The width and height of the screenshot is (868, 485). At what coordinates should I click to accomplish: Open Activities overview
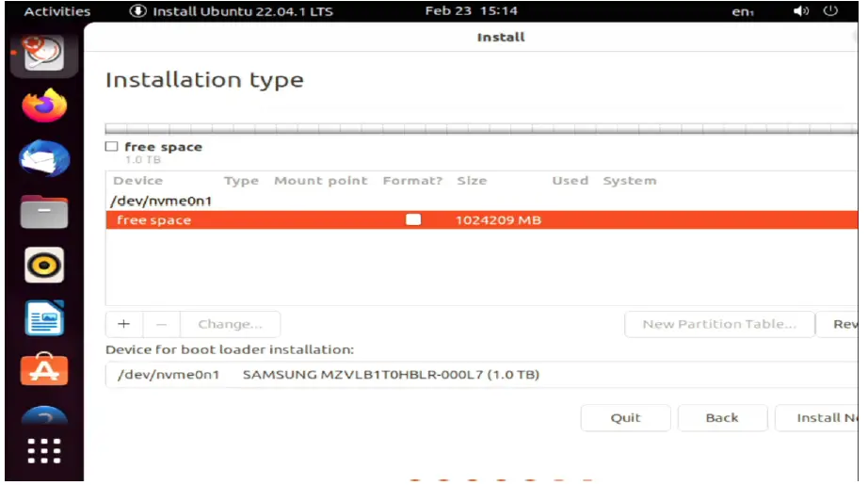tap(57, 11)
